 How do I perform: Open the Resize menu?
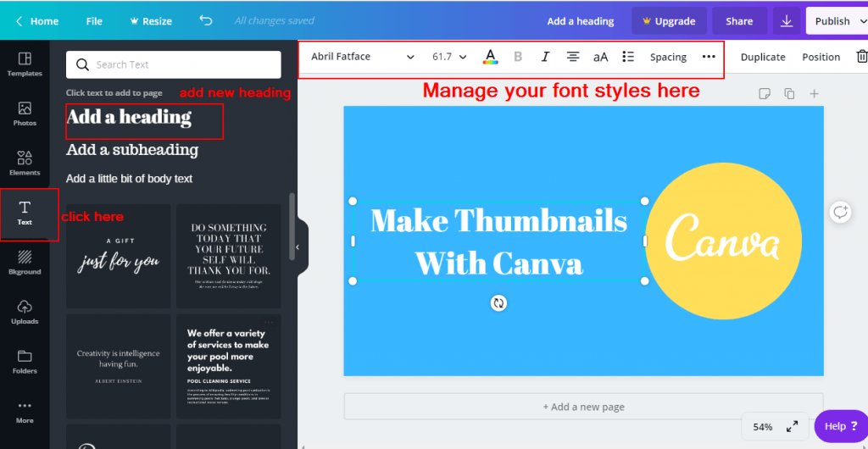click(x=151, y=21)
